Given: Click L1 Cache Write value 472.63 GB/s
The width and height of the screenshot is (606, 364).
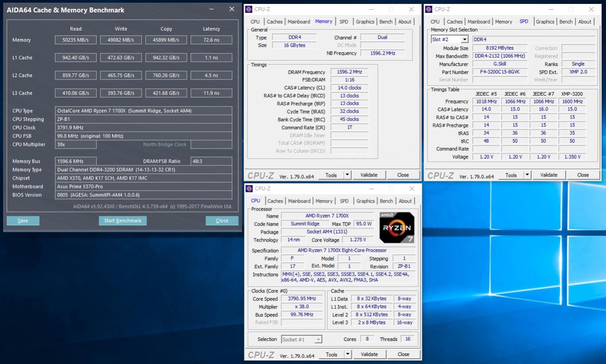Looking at the screenshot, I should coord(121,58).
